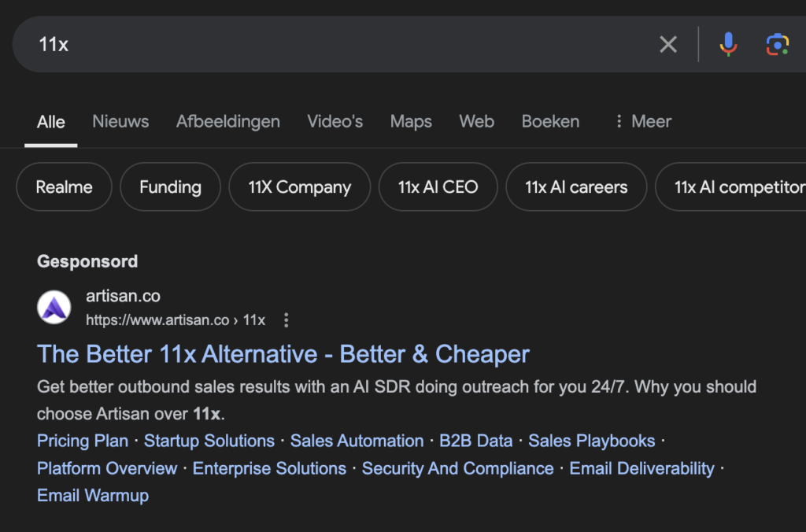Open the Pricing Plan sitelink
This screenshot has width=806, height=532.
click(83, 441)
